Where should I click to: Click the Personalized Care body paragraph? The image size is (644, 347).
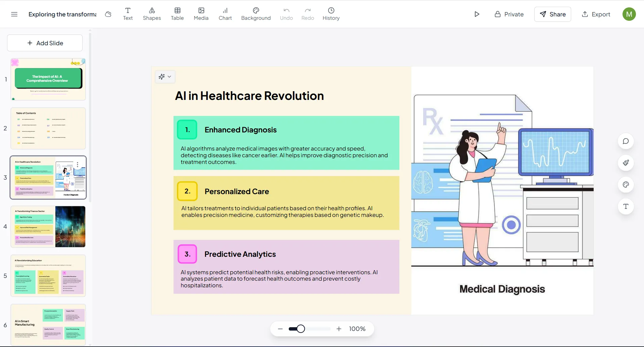click(283, 212)
